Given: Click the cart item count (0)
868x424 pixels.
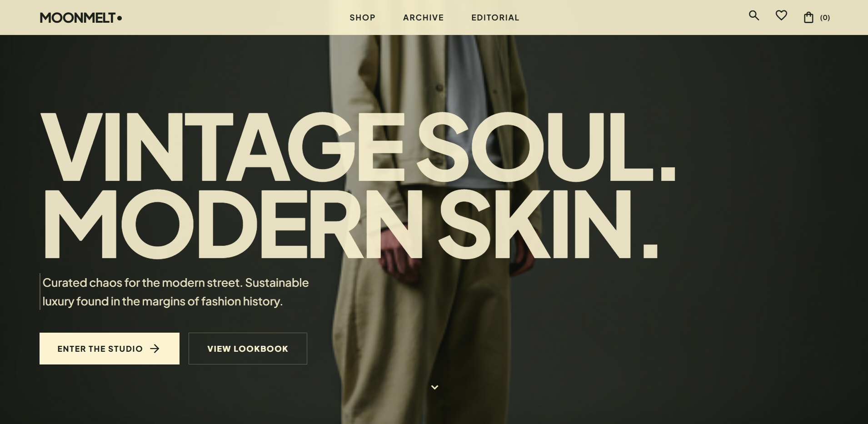Looking at the screenshot, I should pos(825,18).
